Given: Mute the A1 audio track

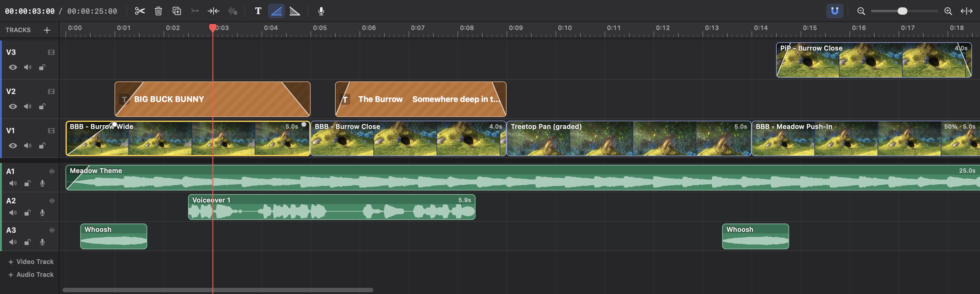Looking at the screenshot, I should click(x=13, y=183).
